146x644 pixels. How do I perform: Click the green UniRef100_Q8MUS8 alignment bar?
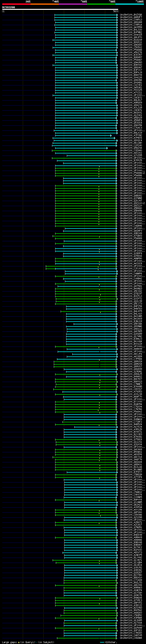tap(85, 364)
